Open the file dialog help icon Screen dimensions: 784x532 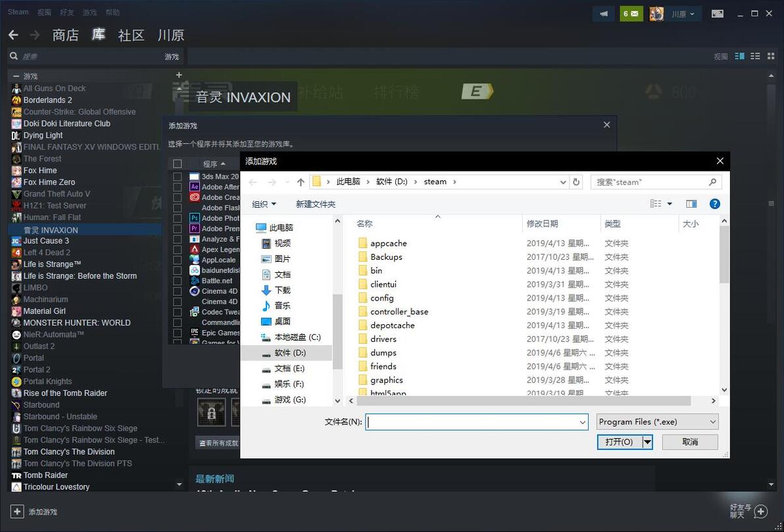(x=715, y=203)
